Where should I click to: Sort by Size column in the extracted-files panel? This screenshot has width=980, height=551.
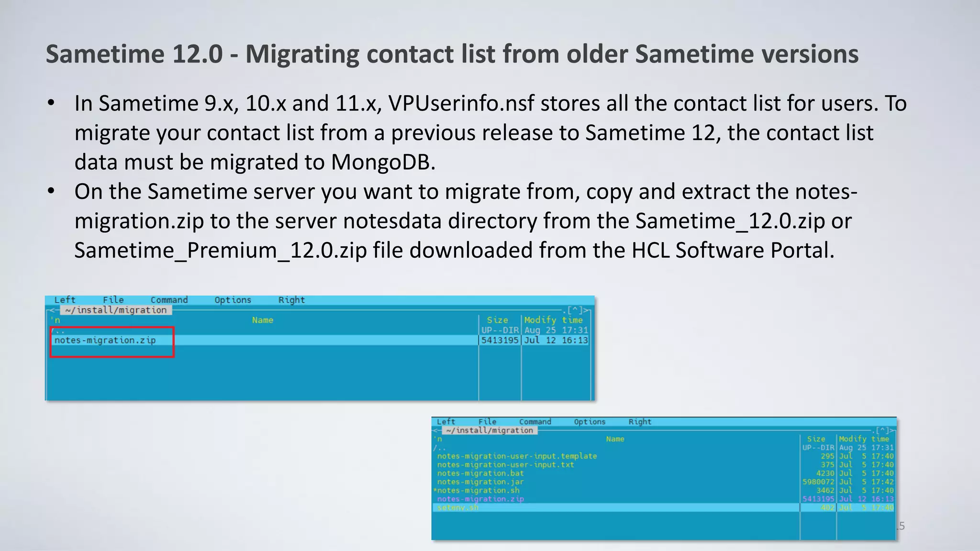pos(816,439)
